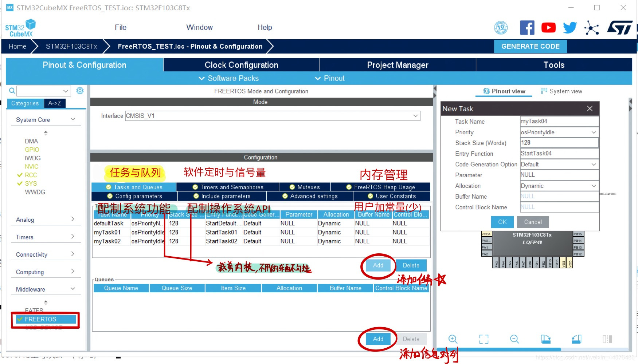Click the ST logo
This screenshot has width=638, height=364.
pos(620,28)
